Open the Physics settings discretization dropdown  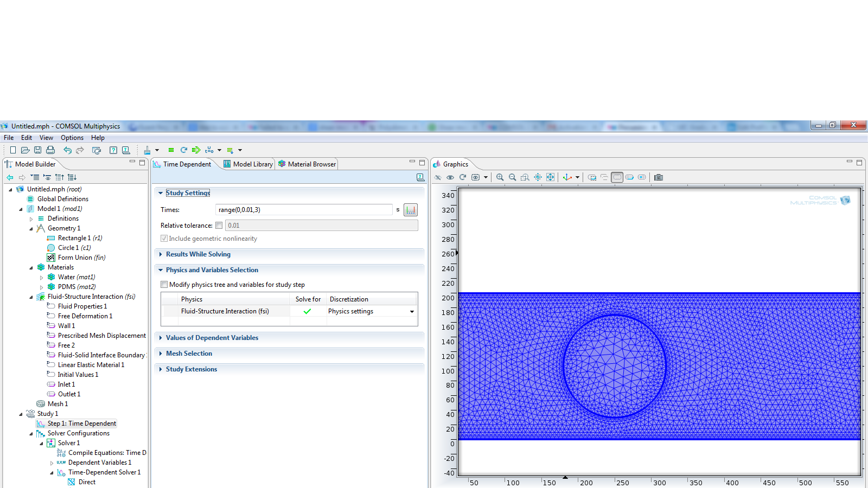[x=412, y=311]
